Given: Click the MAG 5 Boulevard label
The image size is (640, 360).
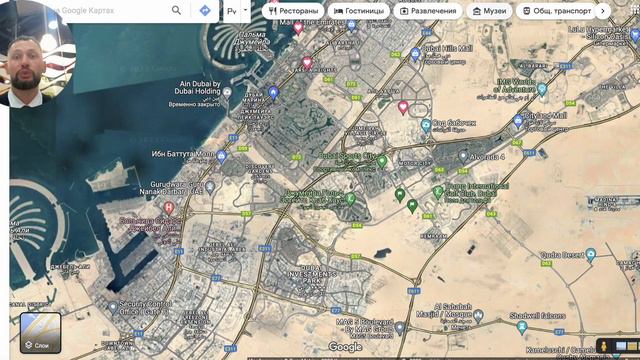Looking at the screenshot, I should click(x=364, y=325).
